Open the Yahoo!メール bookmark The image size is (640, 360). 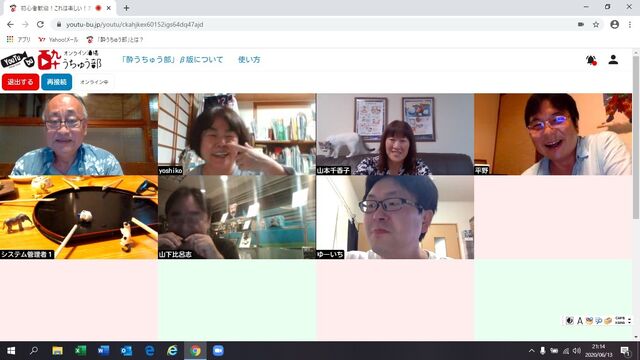(x=58, y=40)
